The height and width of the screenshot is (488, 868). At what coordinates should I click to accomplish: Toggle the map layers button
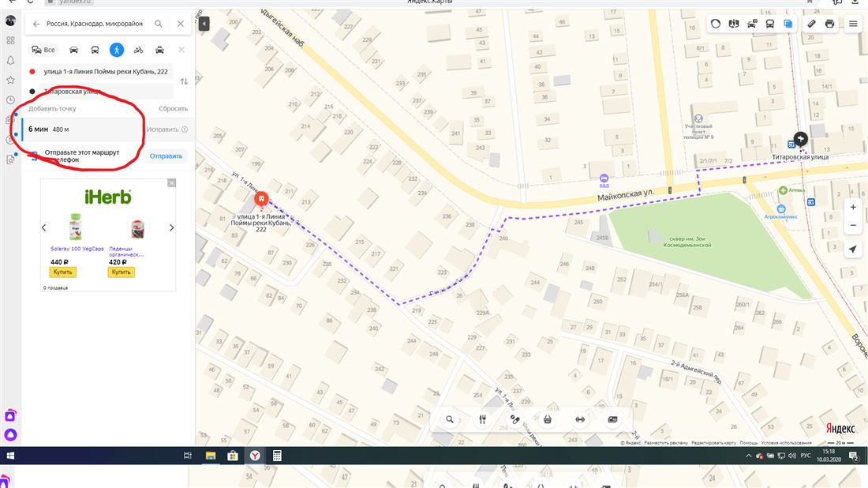(x=788, y=24)
